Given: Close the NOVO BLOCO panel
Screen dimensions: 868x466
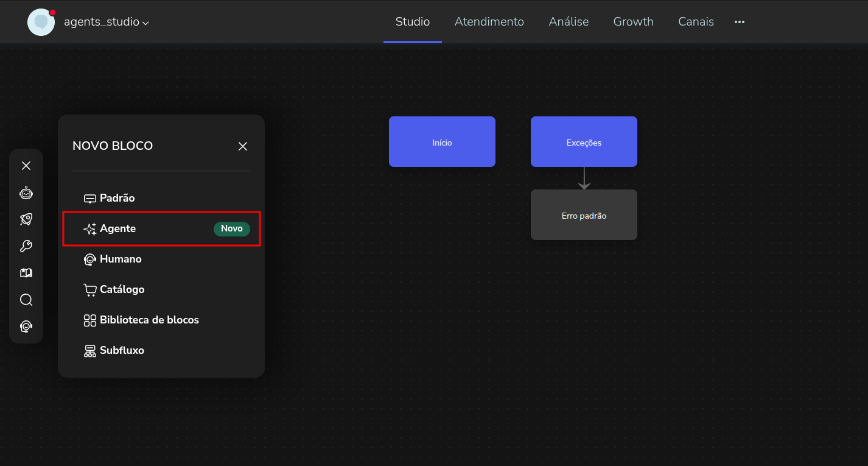Looking at the screenshot, I should coord(243,146).
